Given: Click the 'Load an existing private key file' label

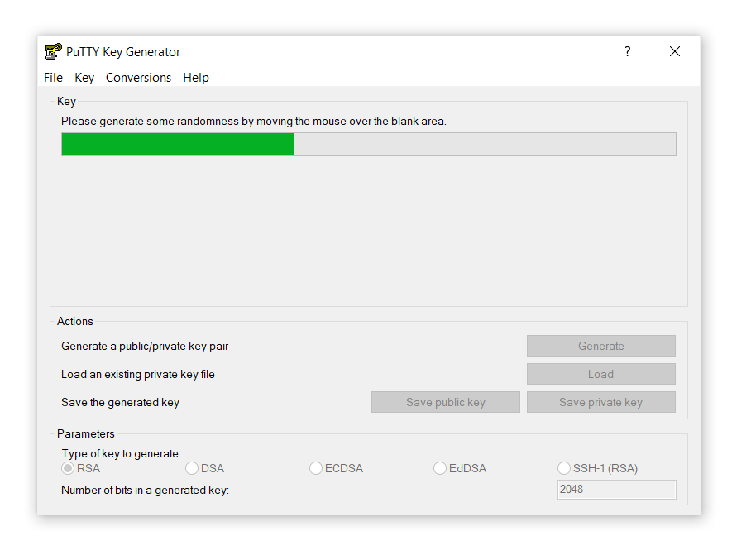Looking at the screenshot, I should coord(138,375).
